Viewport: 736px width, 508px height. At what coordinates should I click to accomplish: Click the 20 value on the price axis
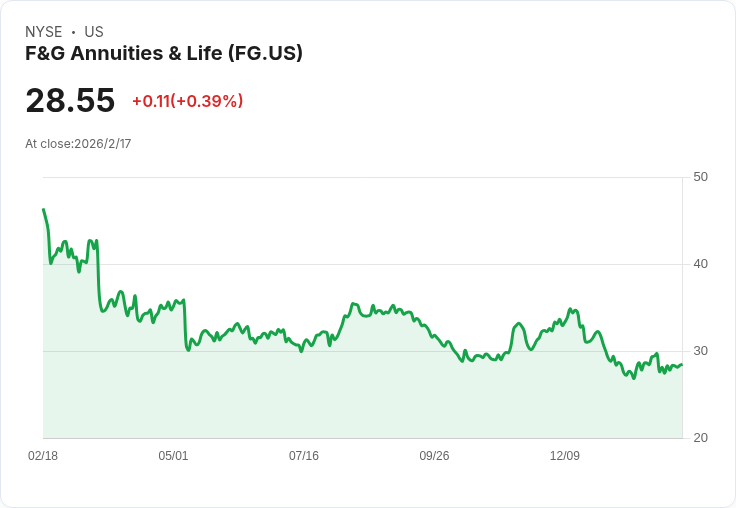(x=700, y=438)
